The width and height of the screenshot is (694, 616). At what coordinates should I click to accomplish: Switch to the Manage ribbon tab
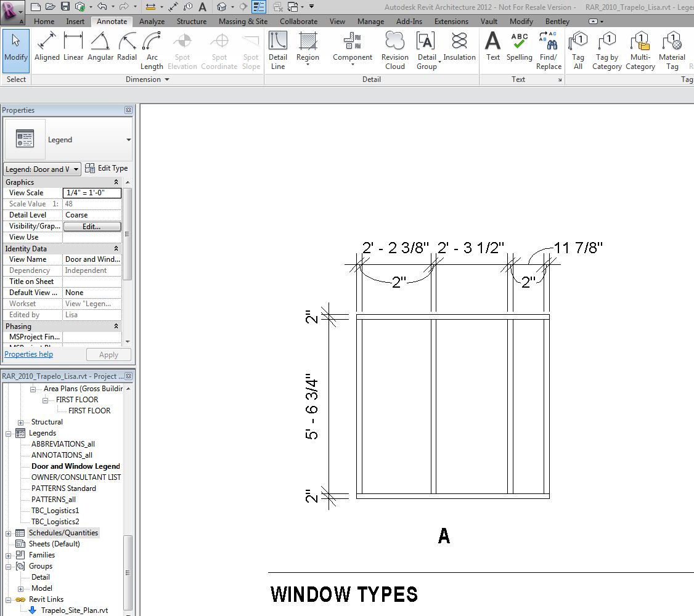[x=370, y=21]
